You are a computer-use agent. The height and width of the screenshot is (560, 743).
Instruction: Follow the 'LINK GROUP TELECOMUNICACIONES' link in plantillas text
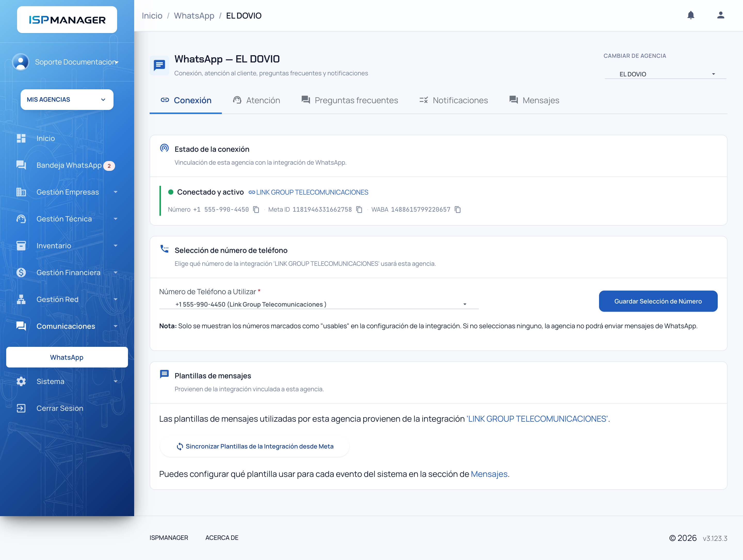[537, 419]
